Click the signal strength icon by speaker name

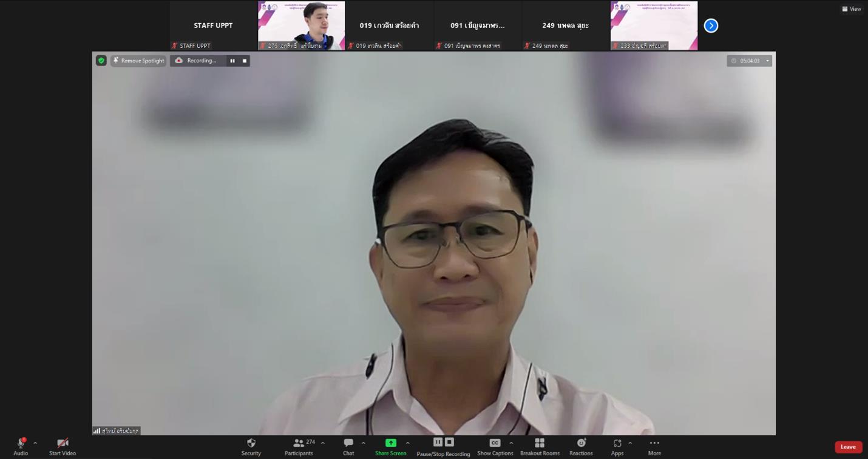point(97,431)
